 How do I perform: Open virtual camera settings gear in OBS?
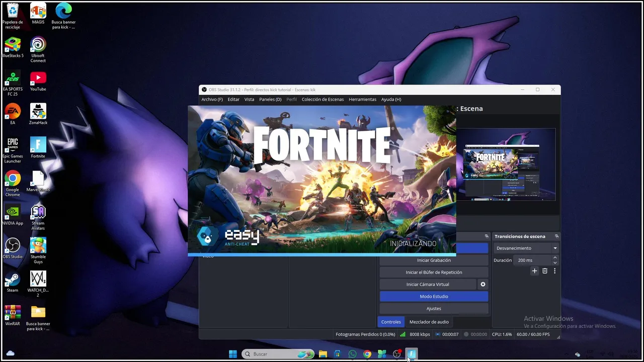pyautogui.click(x=483, y=284)
